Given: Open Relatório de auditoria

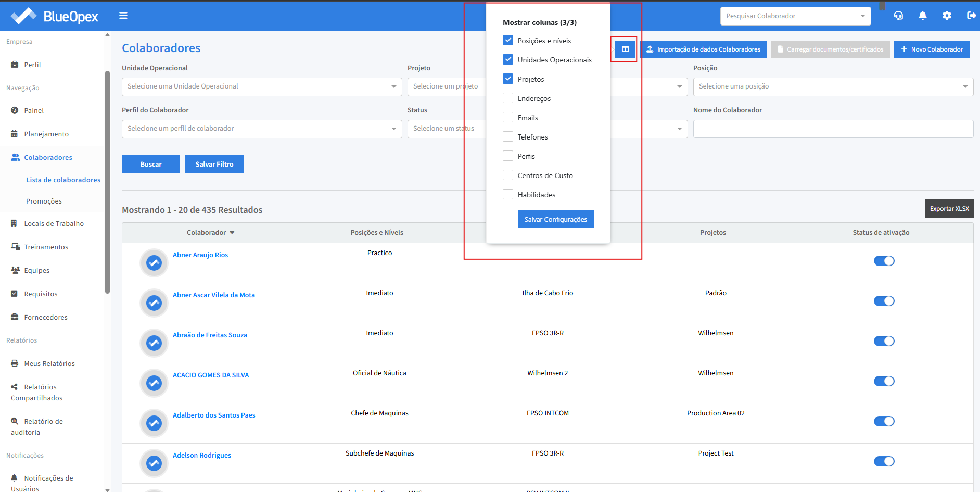Looking at the screenshot, I should [x=37, y=427].
